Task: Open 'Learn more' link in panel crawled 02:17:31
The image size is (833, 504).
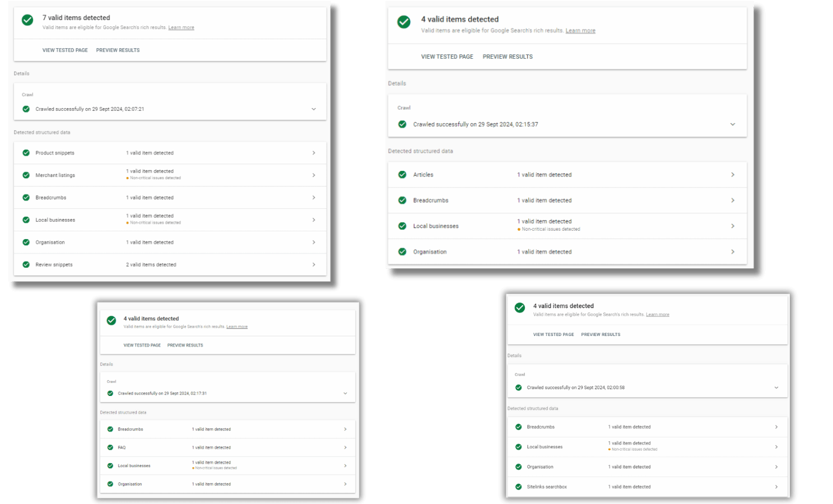Action: (x=237, y=326)
